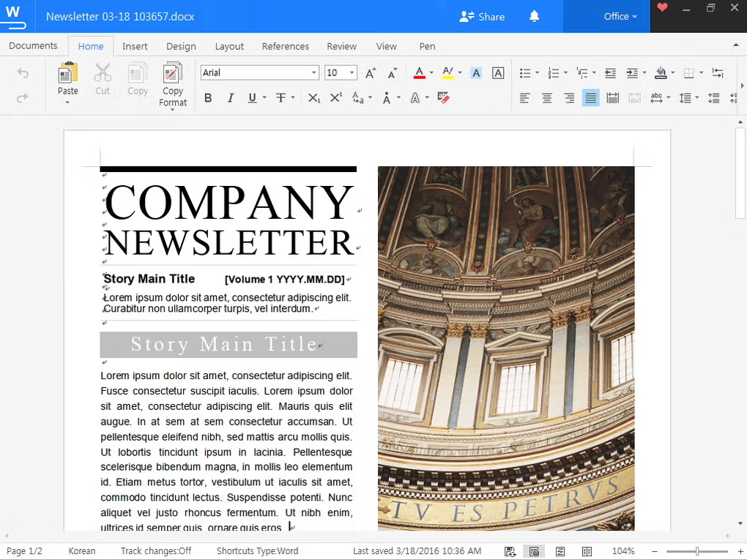Center align the paragraph
The image size is (747, 560).
coord(547,98)
